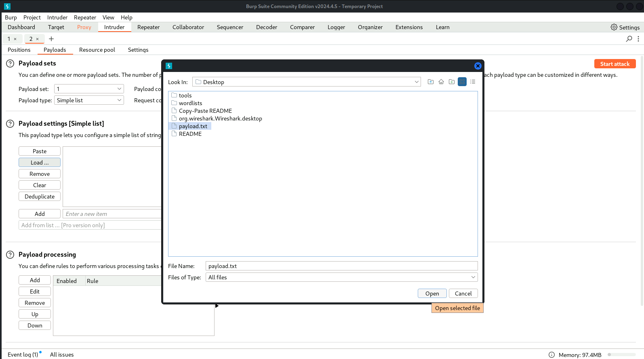Open the Payload set dropdown
The image size is (644, 359).
(x=89, y=89)
